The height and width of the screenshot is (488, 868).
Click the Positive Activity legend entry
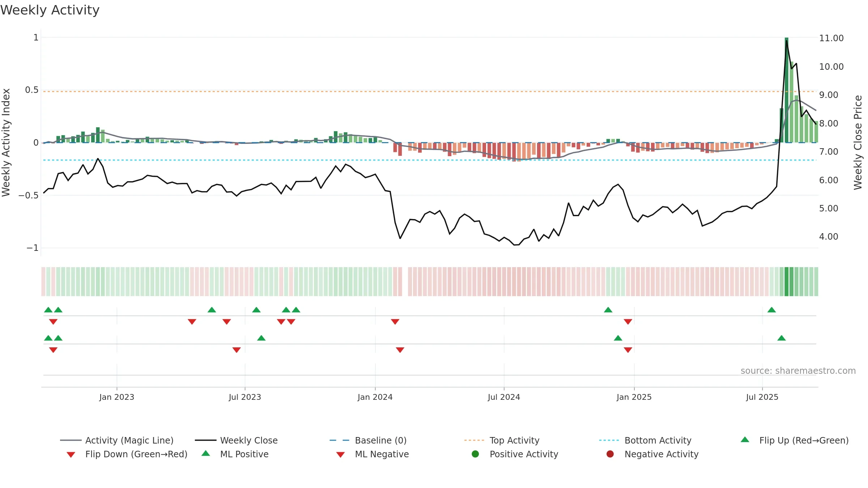tap(515, 454)
